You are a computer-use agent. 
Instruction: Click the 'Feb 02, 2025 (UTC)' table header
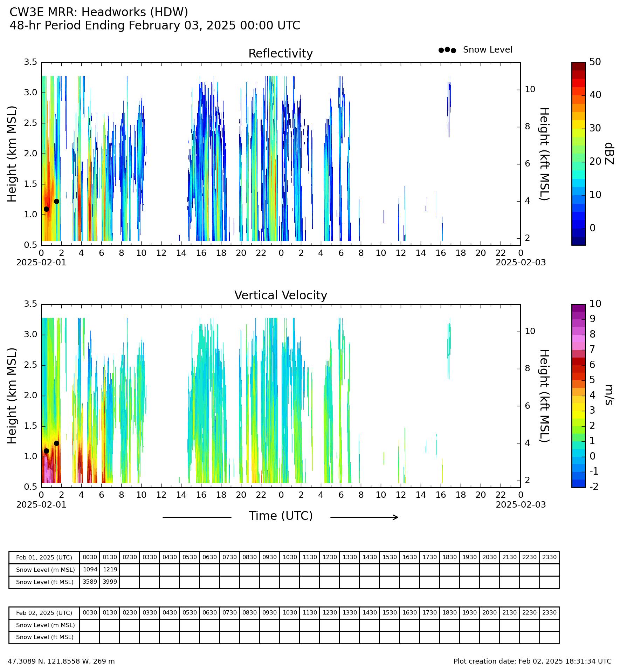click(44, 613)
